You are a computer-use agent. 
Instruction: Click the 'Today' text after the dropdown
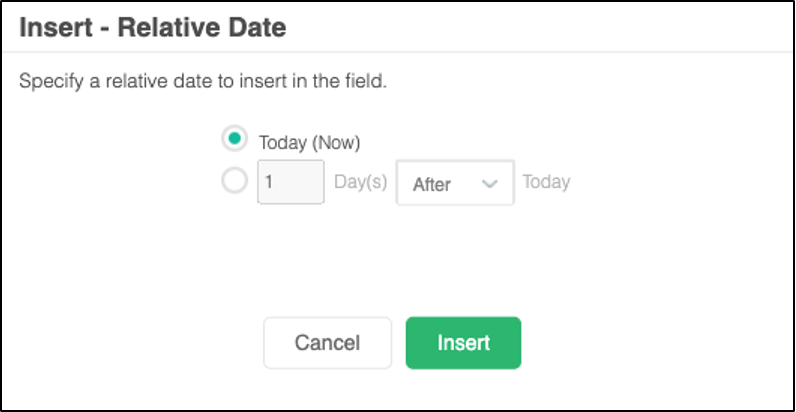pos(546,183)
